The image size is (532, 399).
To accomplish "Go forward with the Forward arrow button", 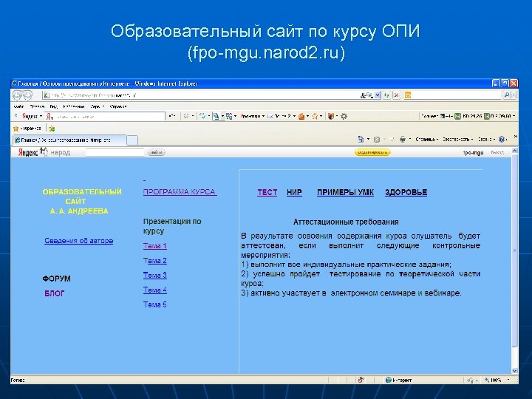I will click(x=27, y=95).
